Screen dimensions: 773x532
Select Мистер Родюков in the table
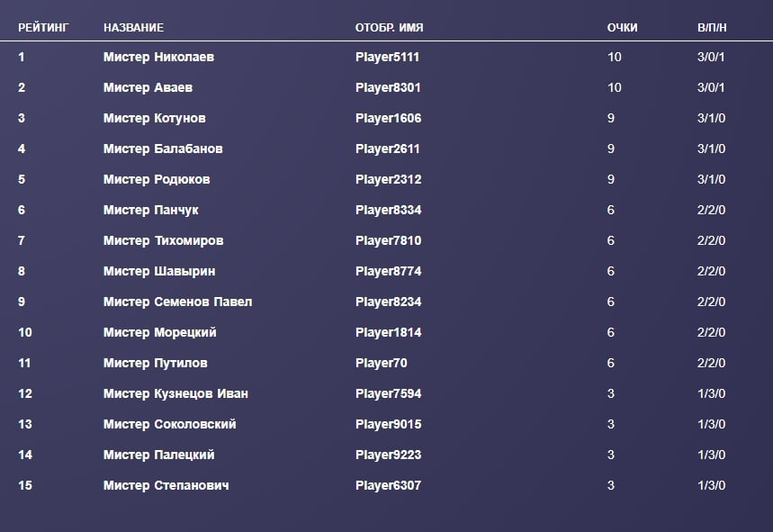pyautogui.click(x=157, y=179)
